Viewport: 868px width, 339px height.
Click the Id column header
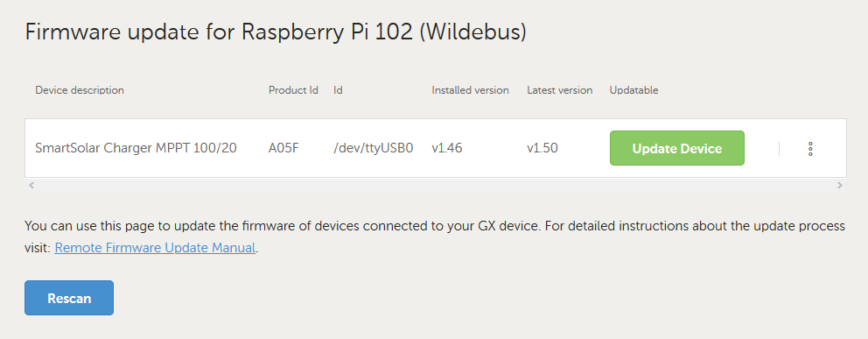(x=338, y=89)
